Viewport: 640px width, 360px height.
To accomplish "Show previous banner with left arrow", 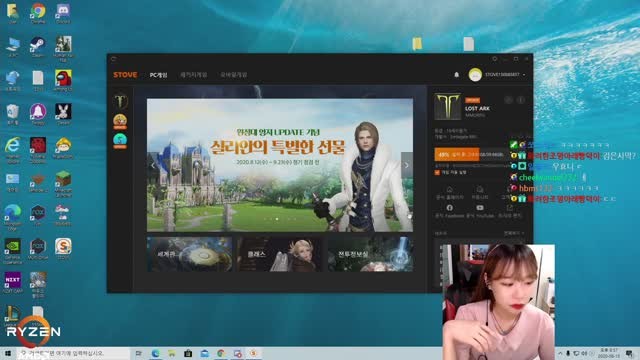I will [153, 165].
